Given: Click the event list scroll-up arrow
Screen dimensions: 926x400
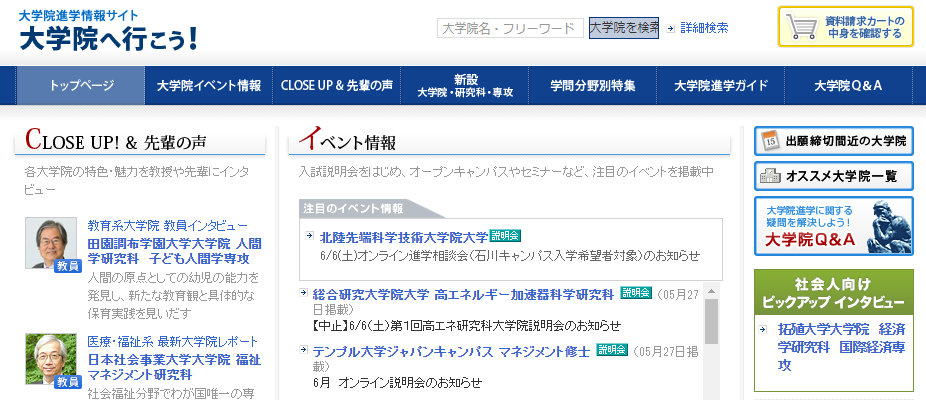Looking at the screenshot, I should click(x=711, y=291).
